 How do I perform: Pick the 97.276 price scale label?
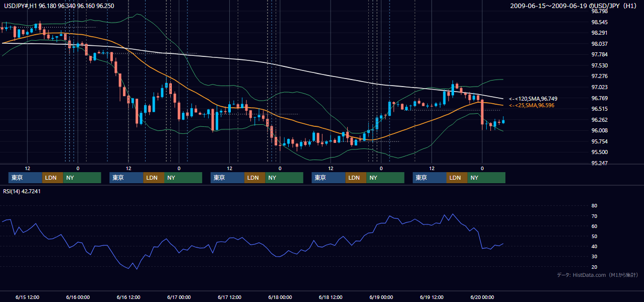click(599, 76)
